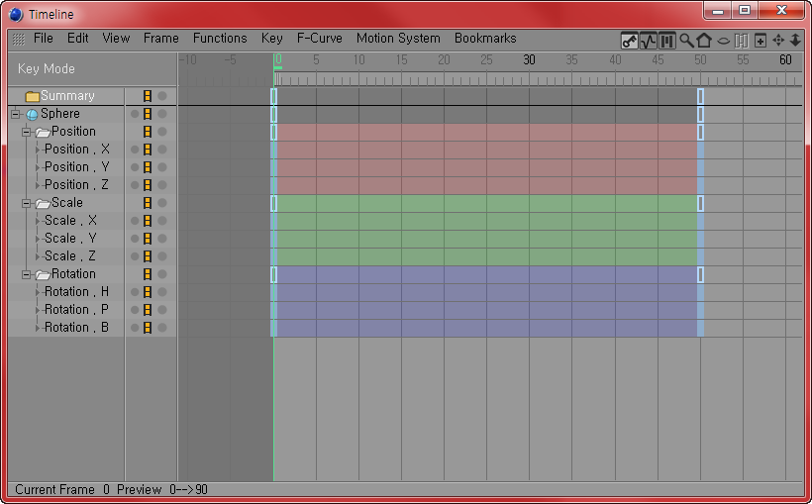Select the Summary row label

[67, 96]
